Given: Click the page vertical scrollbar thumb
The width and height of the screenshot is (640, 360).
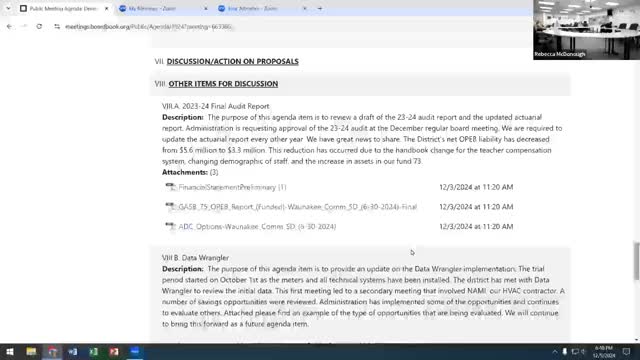Looking at the screenshot, I should [x=636, y=261].
